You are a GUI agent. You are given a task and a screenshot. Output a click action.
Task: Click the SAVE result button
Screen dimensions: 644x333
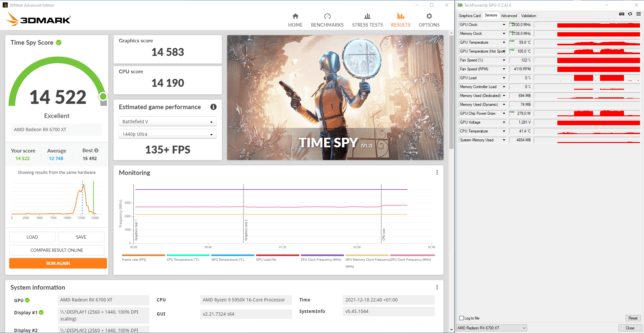[81, 237]
